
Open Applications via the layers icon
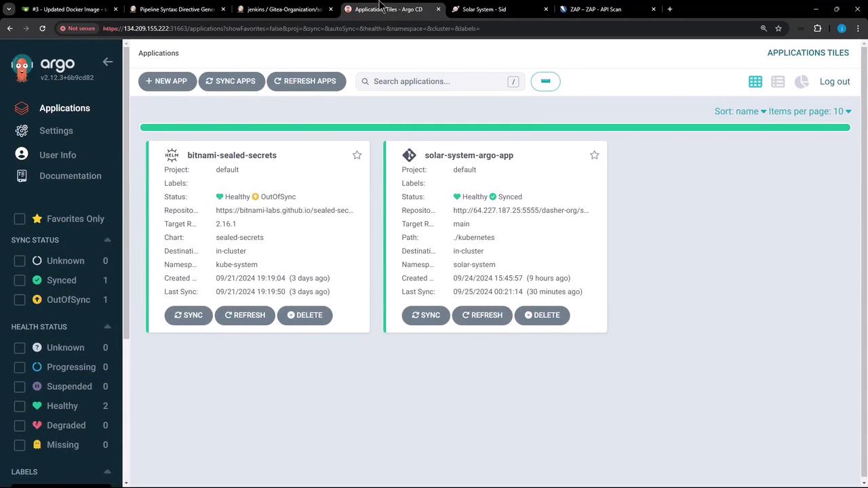pos(22,108)
